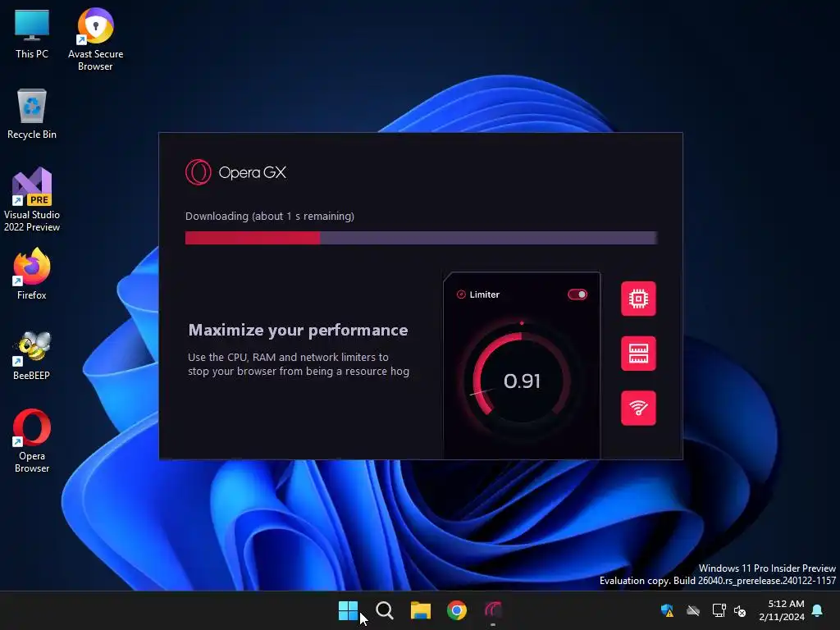840x630 pixels.
Task: Click 'Downloading (about 1 s remaining)' text
Action: (269, 217)
